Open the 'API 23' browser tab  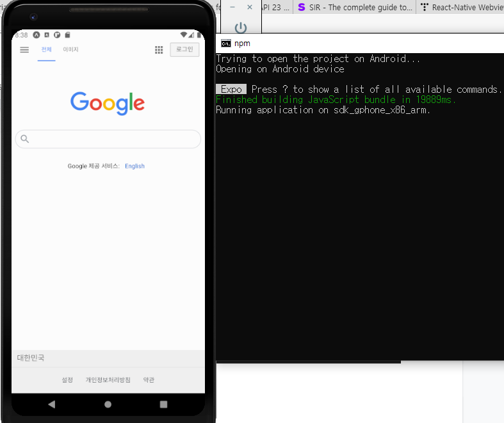click(277, 7)
